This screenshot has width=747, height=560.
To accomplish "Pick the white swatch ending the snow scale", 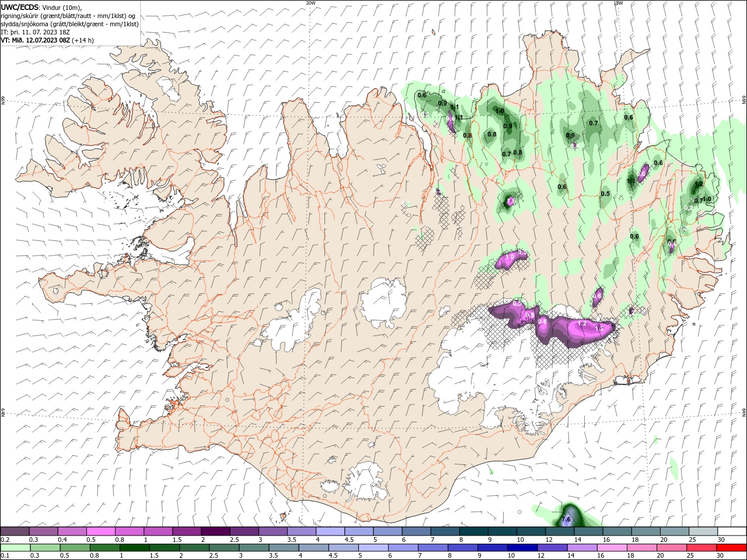I will tap(732, 531).
